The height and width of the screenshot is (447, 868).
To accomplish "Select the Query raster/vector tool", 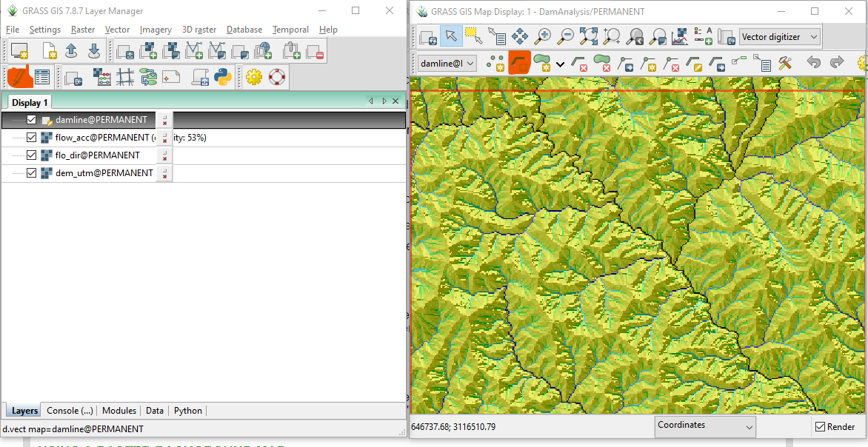I will tap(498, 36).
